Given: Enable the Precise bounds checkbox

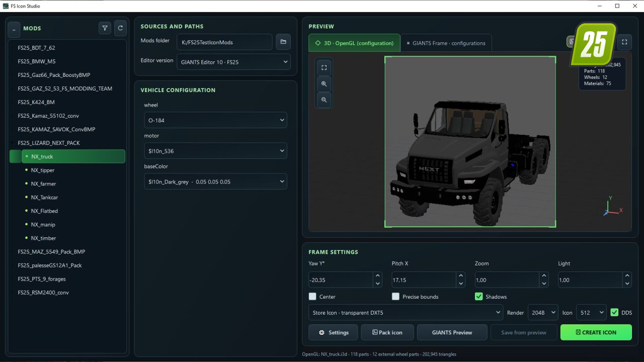Looking at the screenshot, I should [396, 296].
